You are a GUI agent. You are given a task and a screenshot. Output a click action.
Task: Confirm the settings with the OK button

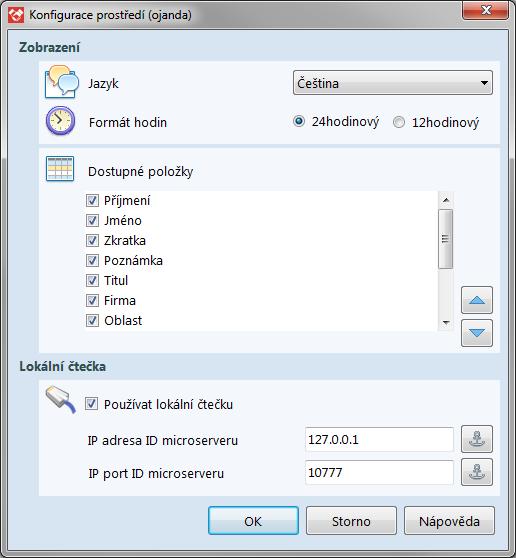[253, 521]
